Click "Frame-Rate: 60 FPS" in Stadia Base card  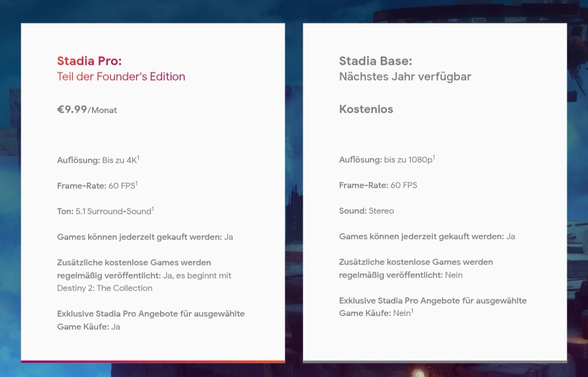point(378,185)
